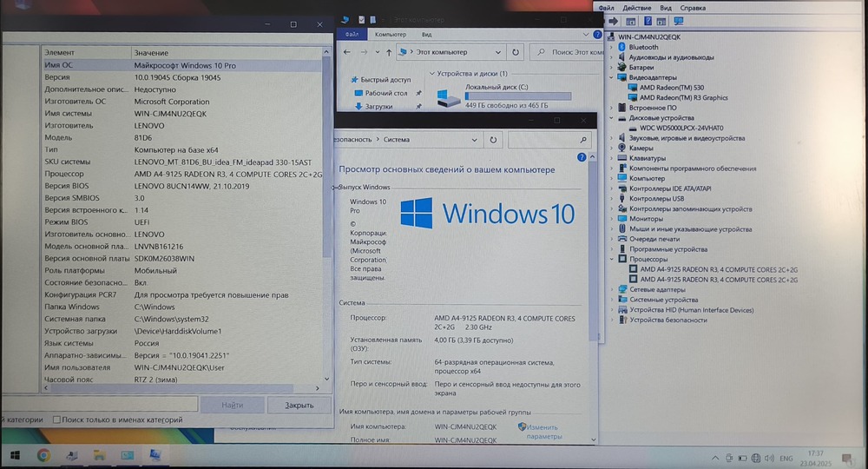Select AMD Radeon(TM) 530 adapter in Device Manager

tap(672, 88)
